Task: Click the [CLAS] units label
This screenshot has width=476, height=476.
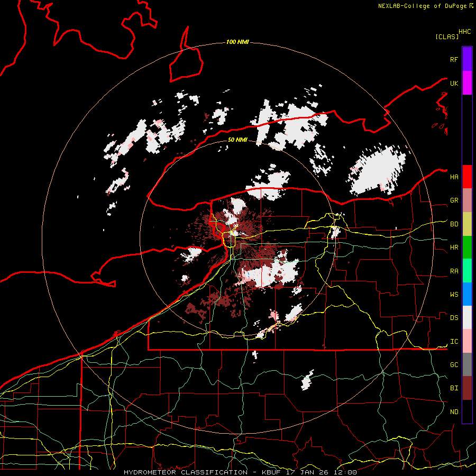Action: tap(447, 37)
